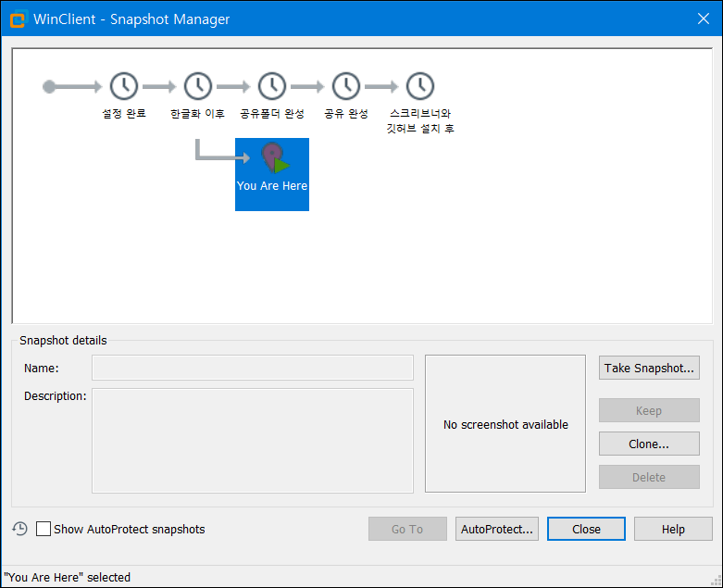Click the AutoProtect history clock icon
This screenshot has width=723, height=588.
click(x=19, y=529)
